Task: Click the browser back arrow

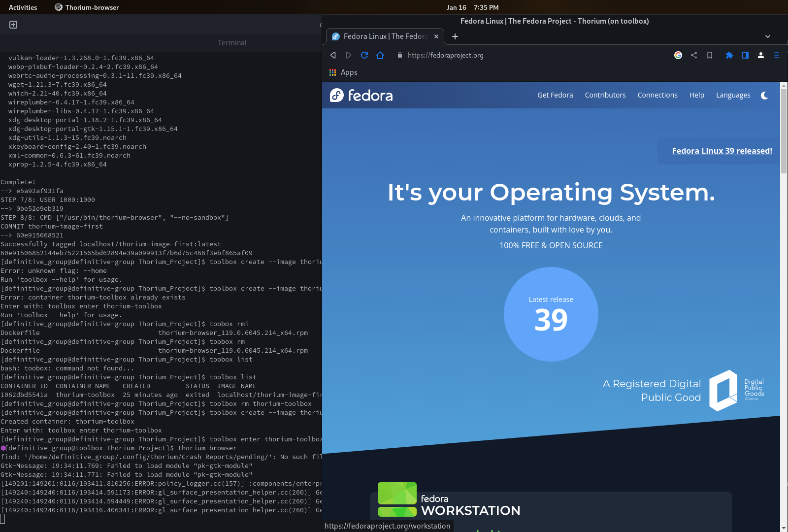Action: [x=333, y=55]
